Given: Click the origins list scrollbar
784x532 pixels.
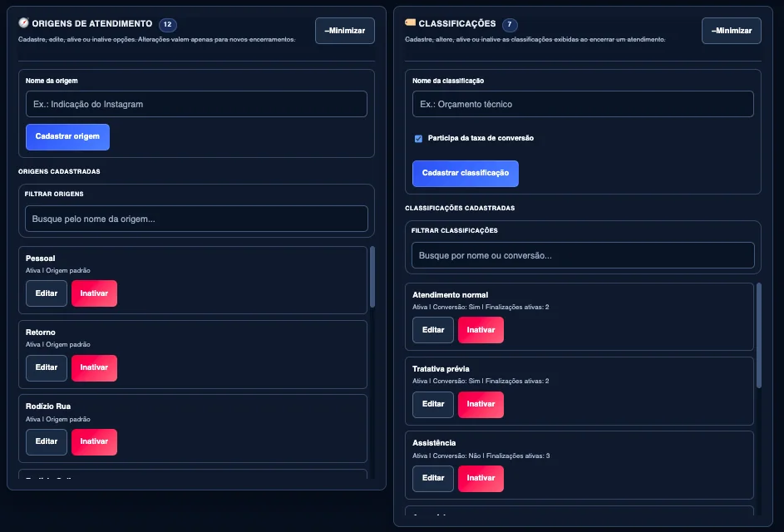Looking at the screenshot, I should click(372, 277).
